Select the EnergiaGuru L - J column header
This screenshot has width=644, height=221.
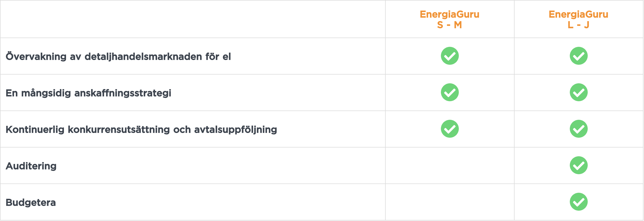click(x=578, y=19)
